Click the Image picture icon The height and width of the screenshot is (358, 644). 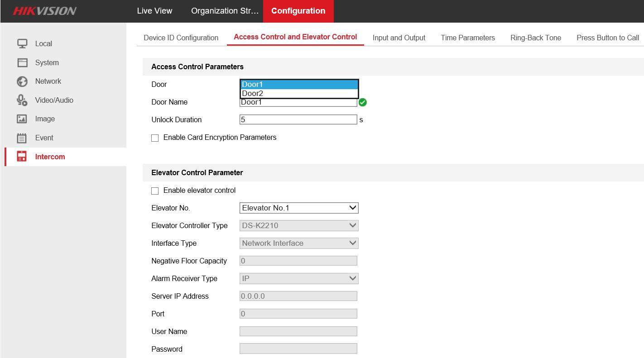[22, 119]
